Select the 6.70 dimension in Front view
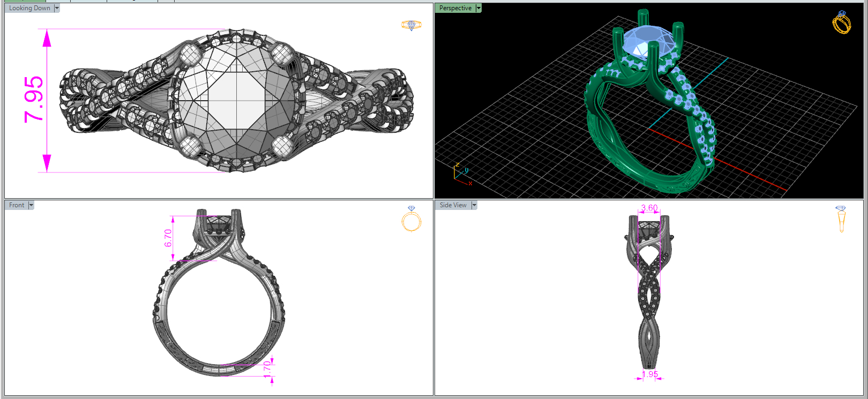Screen dimensions: 868x399 coord(168,238)
